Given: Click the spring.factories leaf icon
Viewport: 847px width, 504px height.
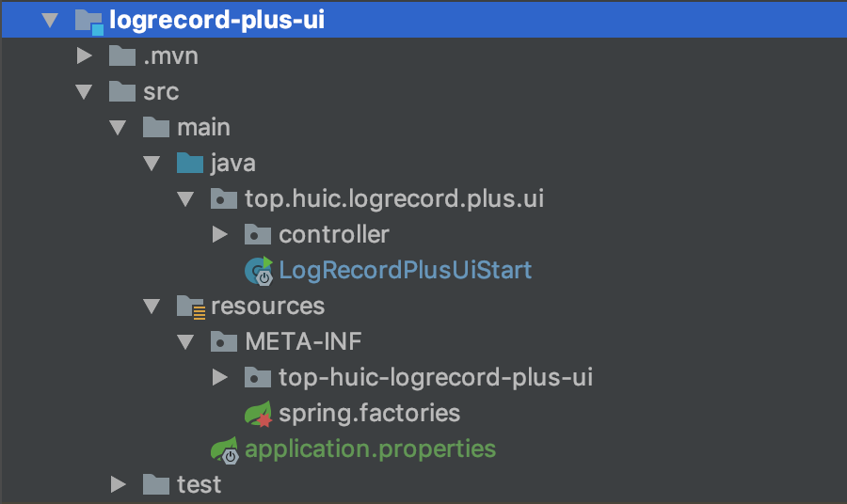Looking at the screenshot, I should click(x=258, y=414).
